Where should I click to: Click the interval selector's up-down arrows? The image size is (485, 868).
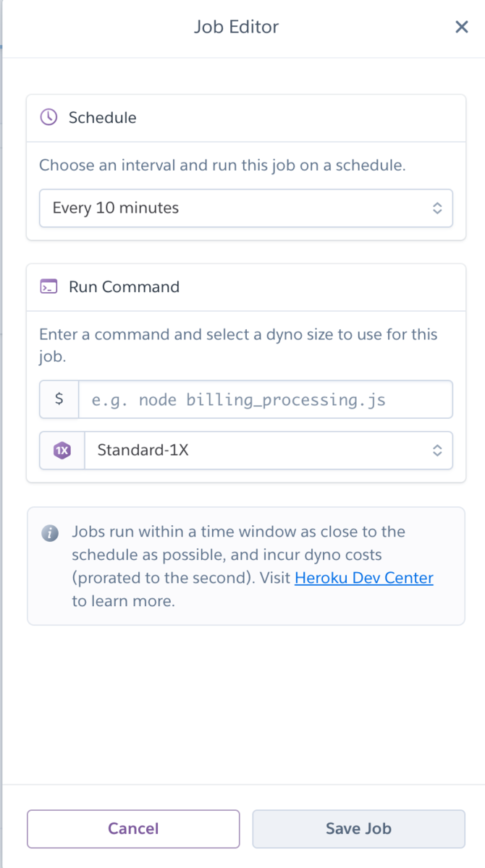pos(437,208)
